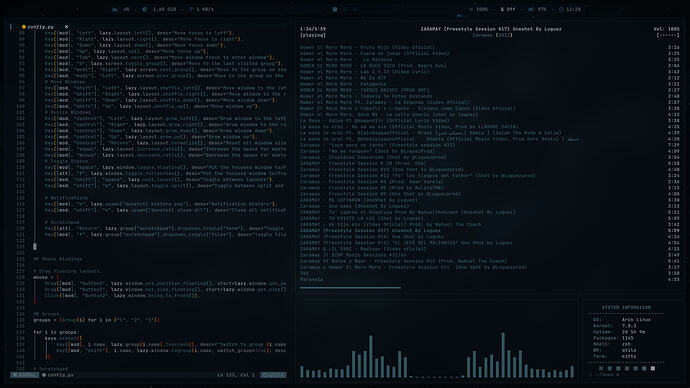Select track La Matanza
Image resolution: width=690 pixels, height=388 pixels.
[346, 60]
